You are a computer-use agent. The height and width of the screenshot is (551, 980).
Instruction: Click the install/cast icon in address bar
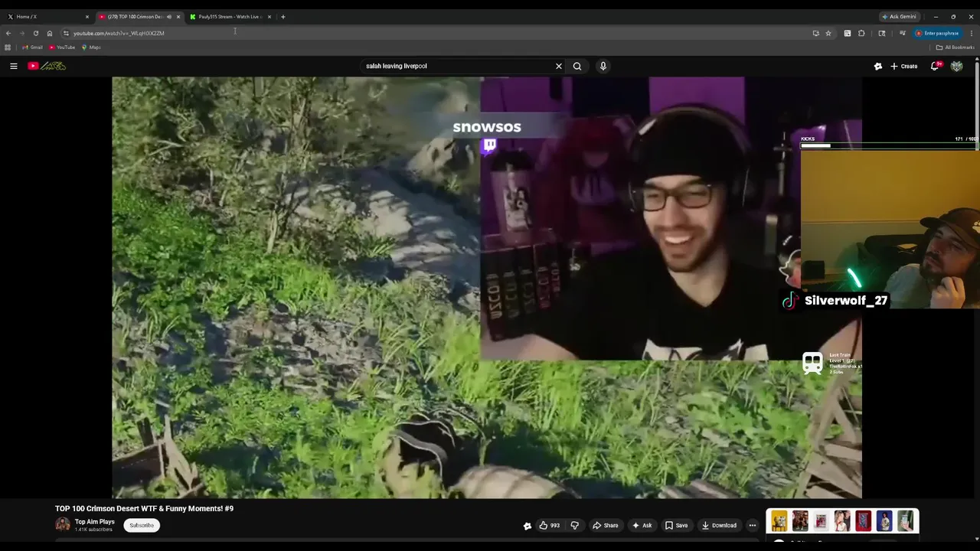[815, 33]
